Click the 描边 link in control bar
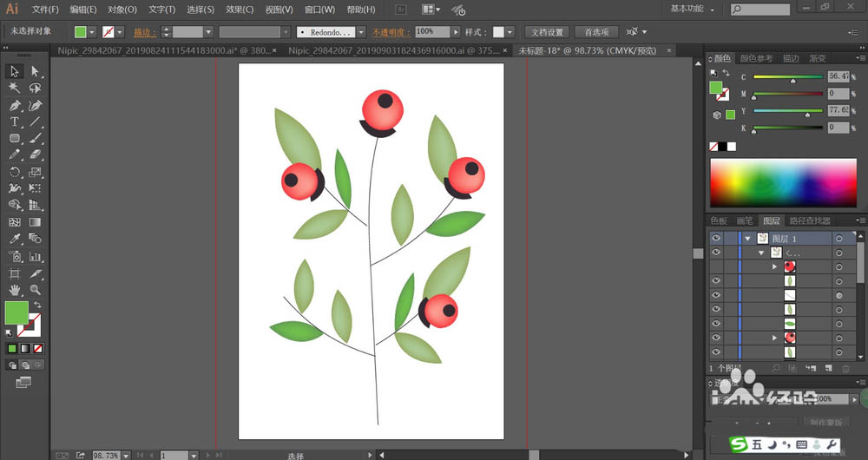 (x=144, y=32)
